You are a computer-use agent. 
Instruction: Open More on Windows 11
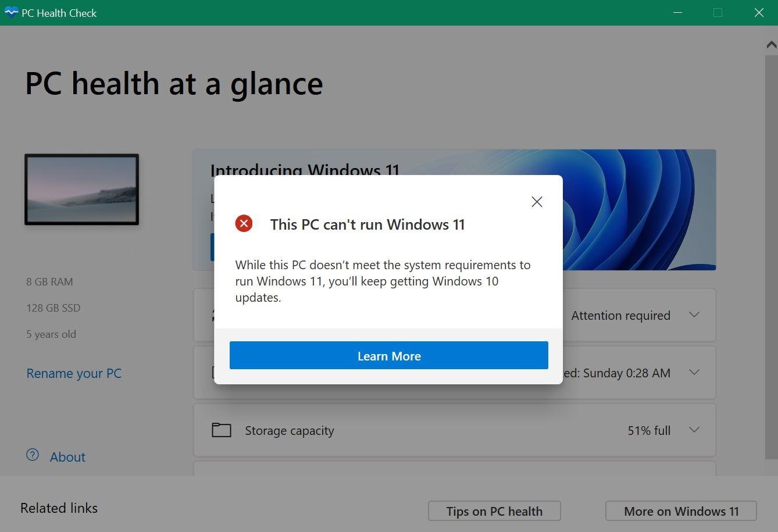(681, 511)
